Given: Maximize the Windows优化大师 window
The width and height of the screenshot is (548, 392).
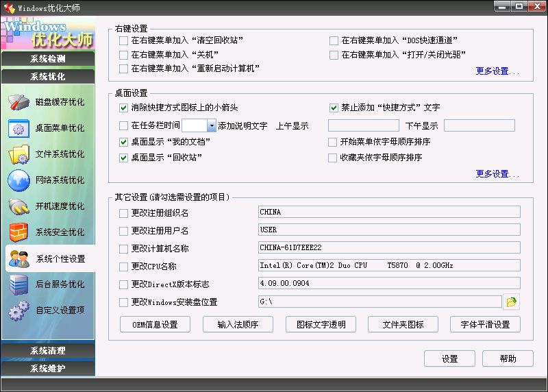Looking at the screenshot, I should [x=519, y=6].
